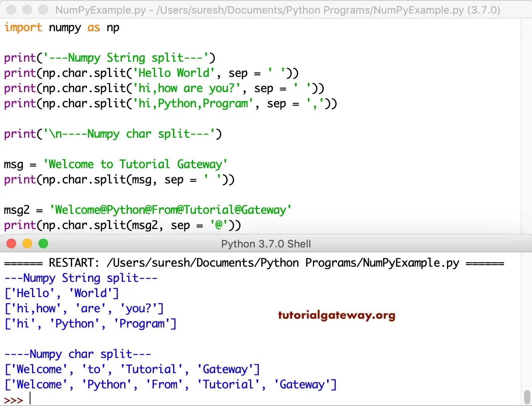Click the msg2 assignment code line
The height and width of the screenshot is (406, 532).
click(148, 210)
